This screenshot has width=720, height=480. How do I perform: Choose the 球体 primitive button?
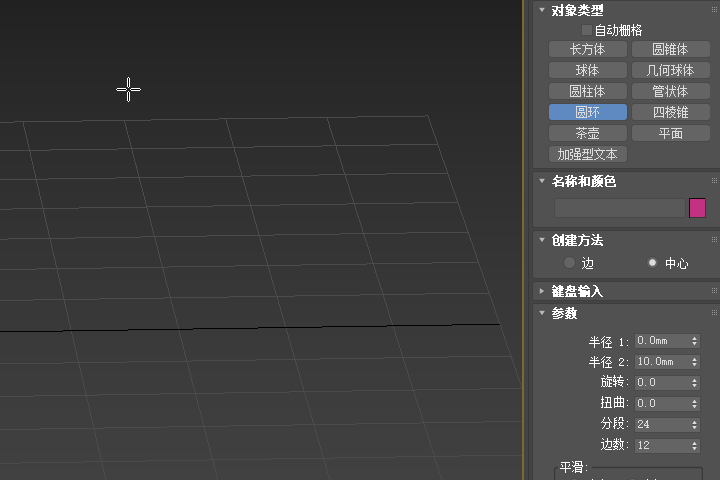click(588, 70)
